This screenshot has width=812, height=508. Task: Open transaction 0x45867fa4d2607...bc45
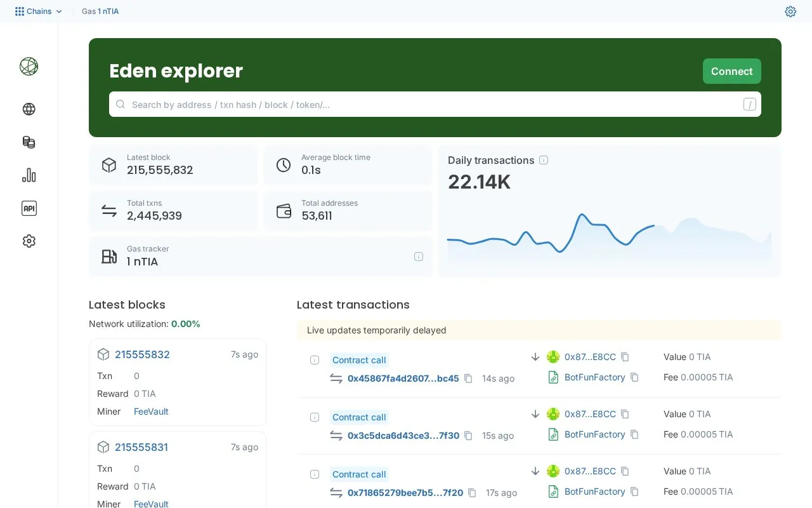403,378
